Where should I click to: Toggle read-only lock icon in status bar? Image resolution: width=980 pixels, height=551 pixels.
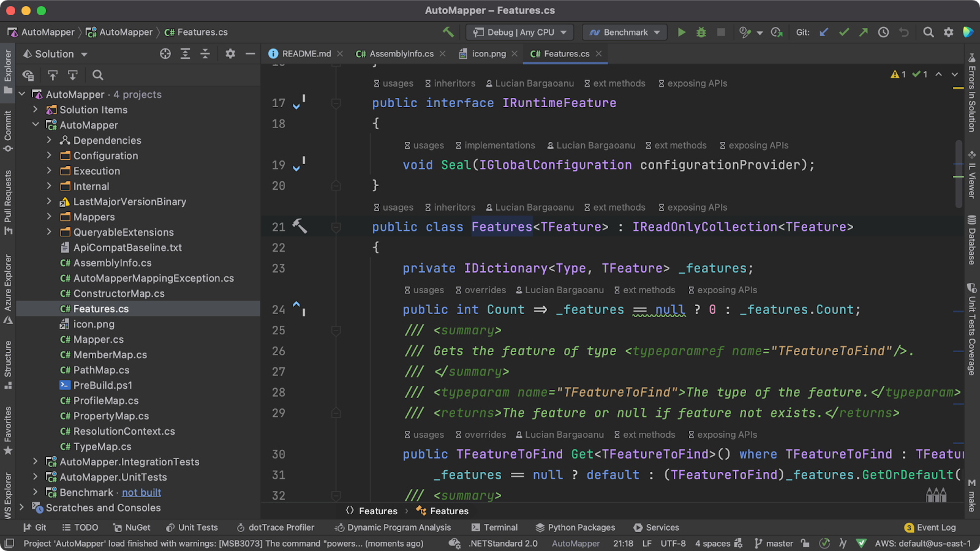805,543
